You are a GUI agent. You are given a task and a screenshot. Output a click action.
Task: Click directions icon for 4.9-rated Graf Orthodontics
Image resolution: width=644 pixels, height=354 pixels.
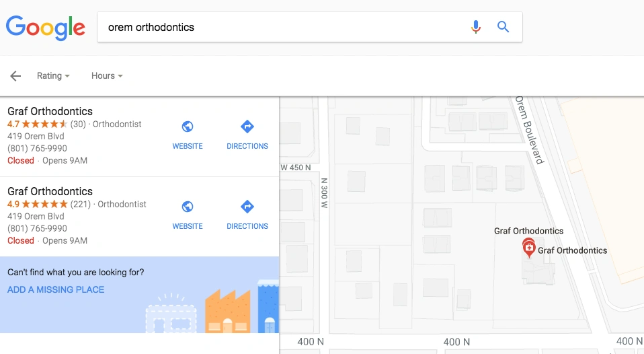click(x=247, y=207)
